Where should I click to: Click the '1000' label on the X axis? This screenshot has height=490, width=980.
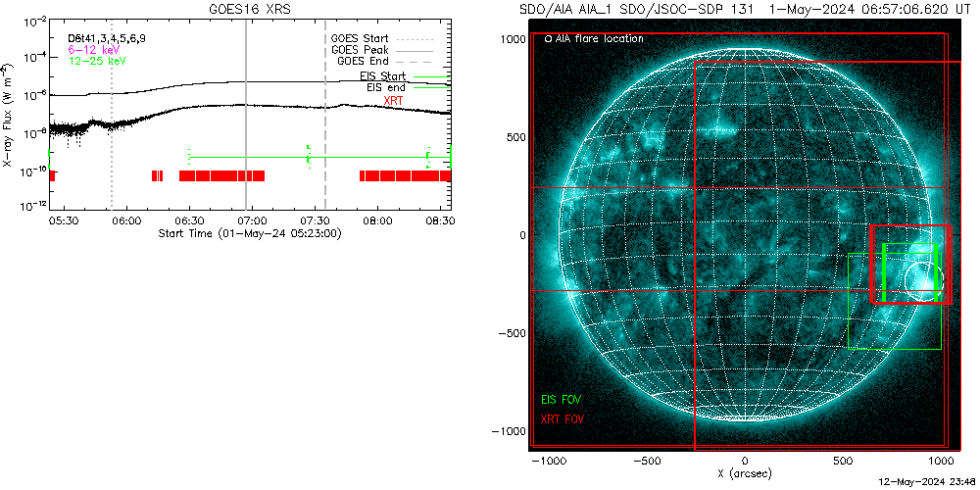(x=941, y=461)
